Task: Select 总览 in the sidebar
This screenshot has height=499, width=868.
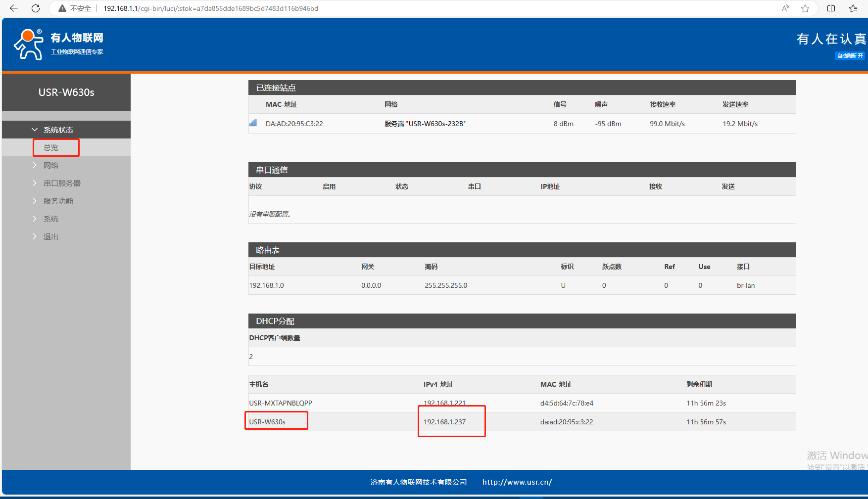Action: 51,148
